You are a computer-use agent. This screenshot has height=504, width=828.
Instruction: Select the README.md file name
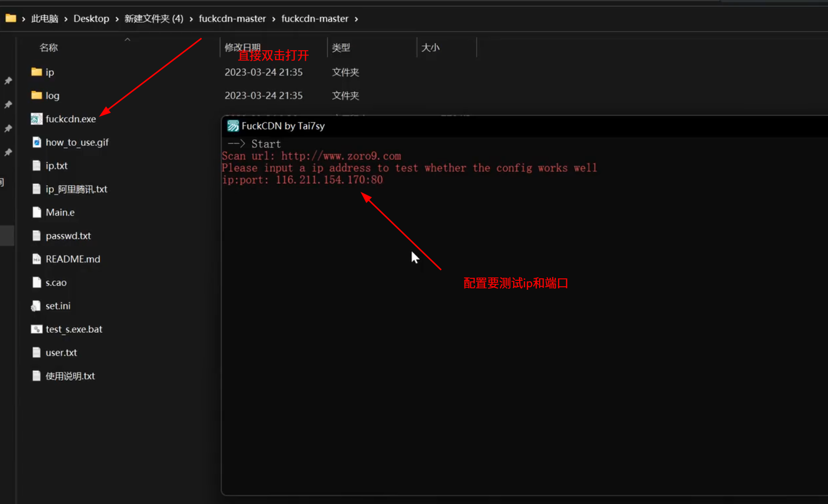tap(73, 259)
